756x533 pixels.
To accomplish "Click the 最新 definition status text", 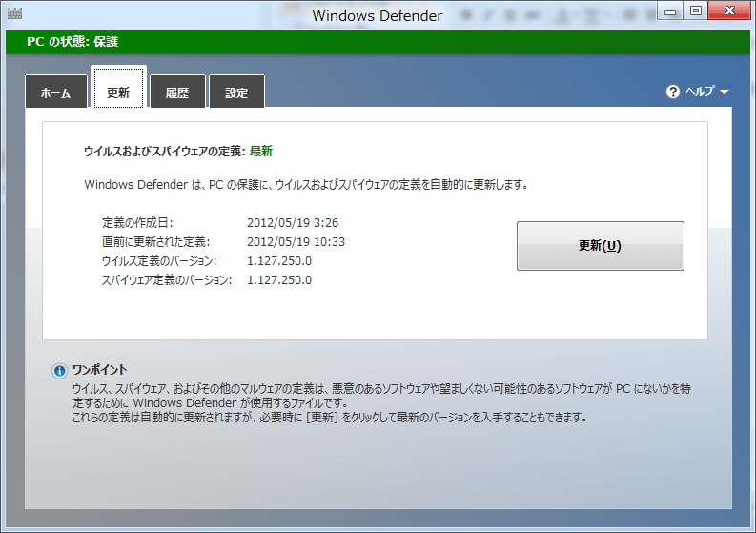I will pyautogui.click(x=261, y=152).
